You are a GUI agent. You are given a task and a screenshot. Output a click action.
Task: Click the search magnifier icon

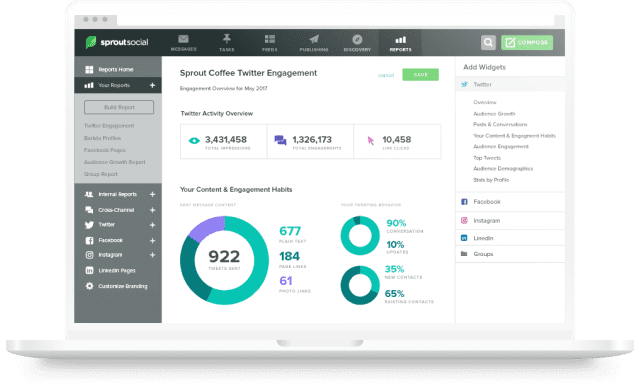488,42
